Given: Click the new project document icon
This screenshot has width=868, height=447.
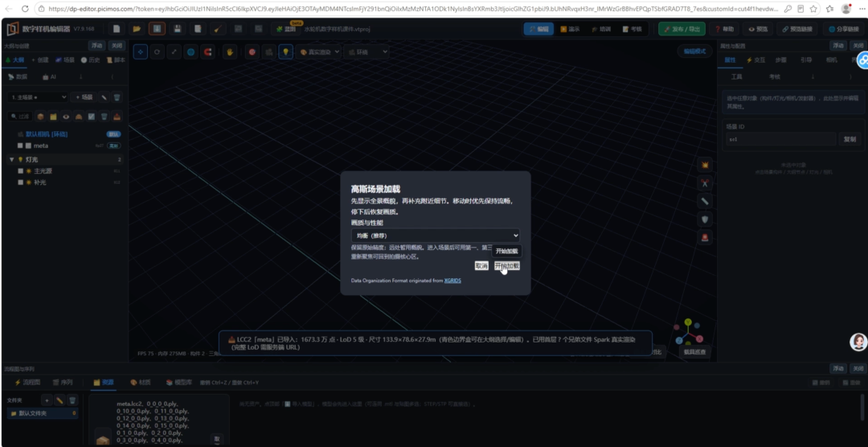Looking at the screenshot, I should coord(117,29).
